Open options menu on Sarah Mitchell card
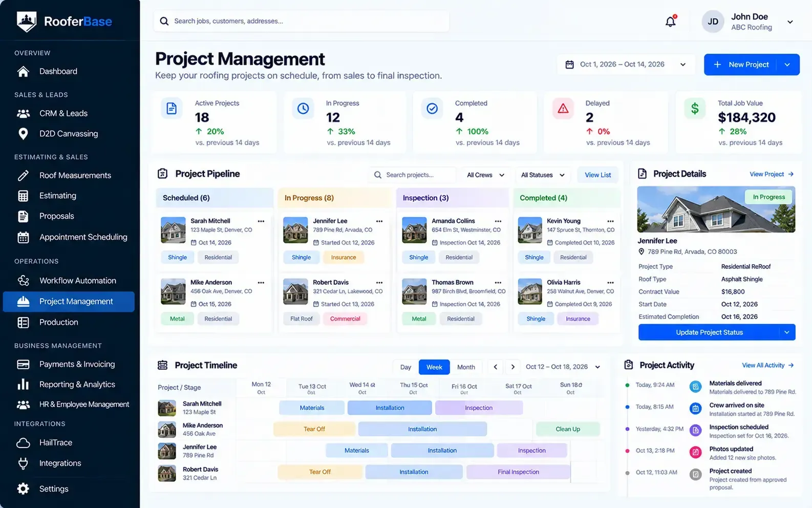The image size is (812, 508). pyautogui.click(x=261, y=221)
